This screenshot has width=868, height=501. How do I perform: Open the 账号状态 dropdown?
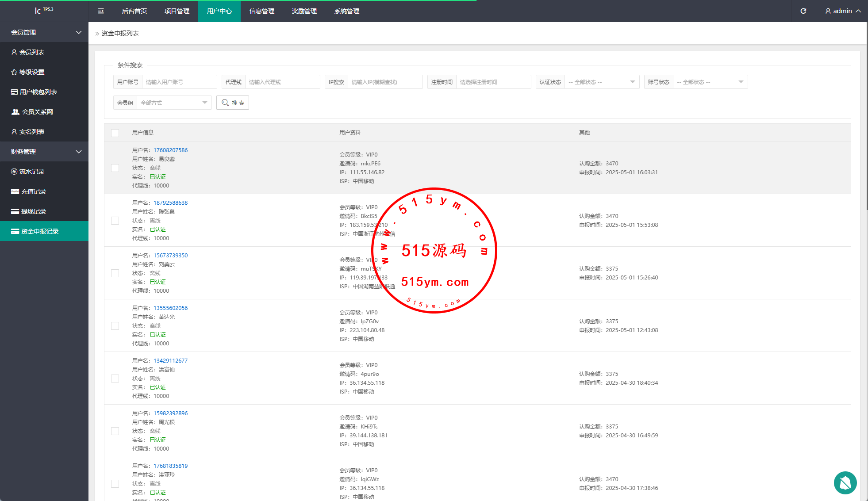click(710, 82)
